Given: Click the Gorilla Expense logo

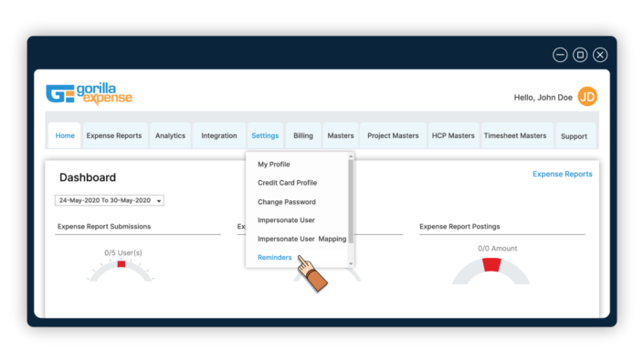Looking at the screenshot, I should (89, 94).
